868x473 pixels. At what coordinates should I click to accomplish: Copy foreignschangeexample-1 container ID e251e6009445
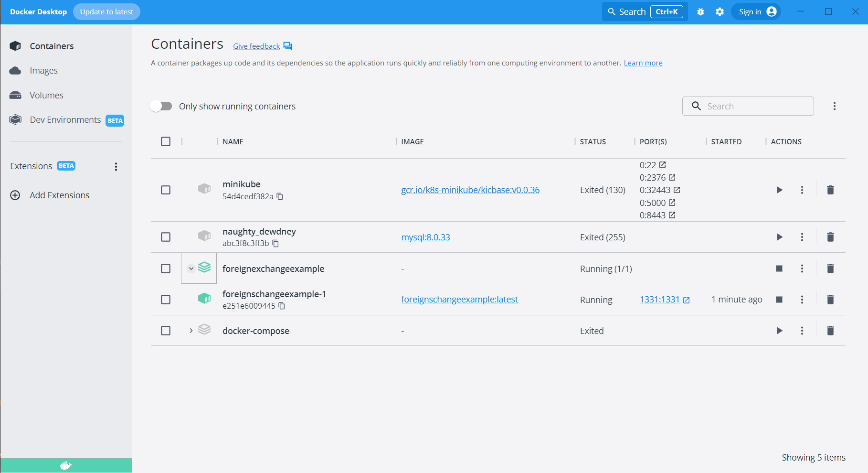(282, 306)
